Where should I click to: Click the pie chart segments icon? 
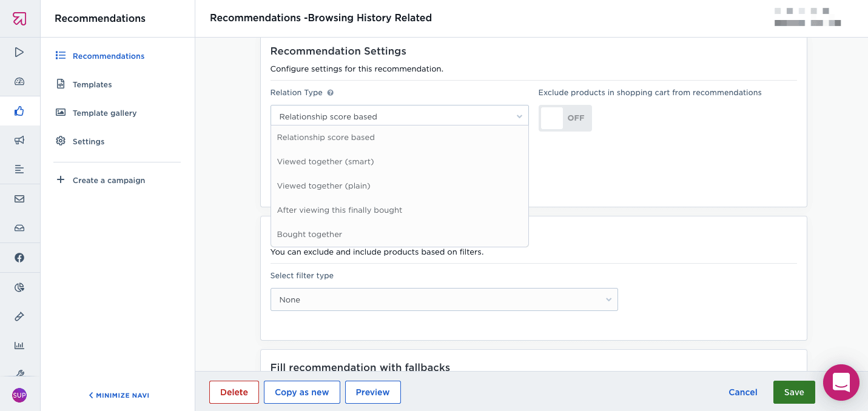[19, 287]
